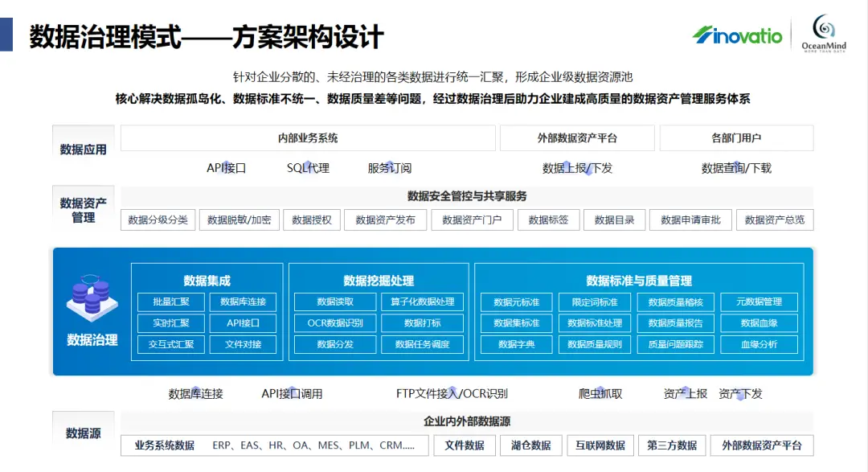
Task: Click the 数据集标准 cell
Action: click(517, 323)
